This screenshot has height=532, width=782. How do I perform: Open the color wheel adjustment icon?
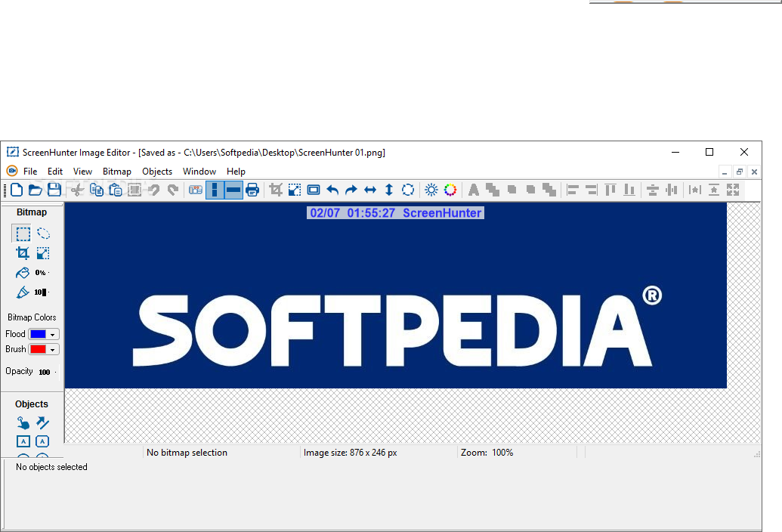[x=450, y=190]
